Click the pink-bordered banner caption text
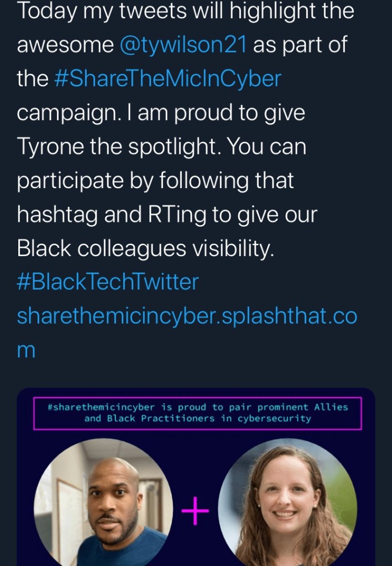This screenshot has height=566, width=392. tap(197, 413)
